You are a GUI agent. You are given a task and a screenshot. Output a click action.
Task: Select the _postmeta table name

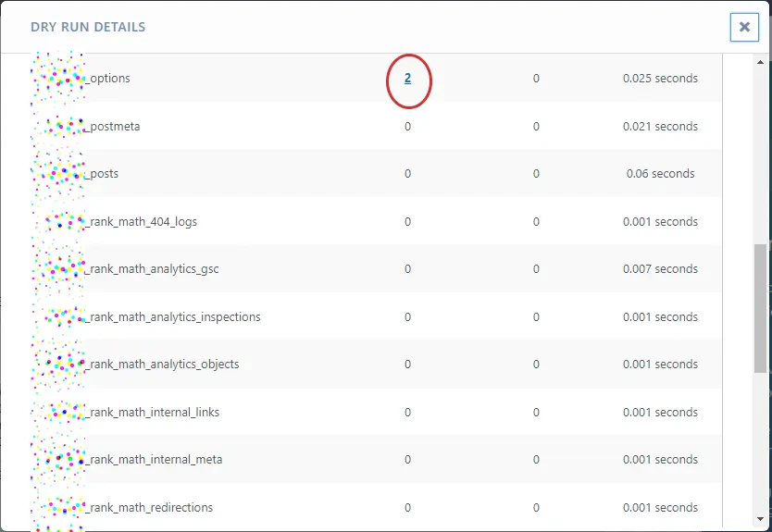113,127
